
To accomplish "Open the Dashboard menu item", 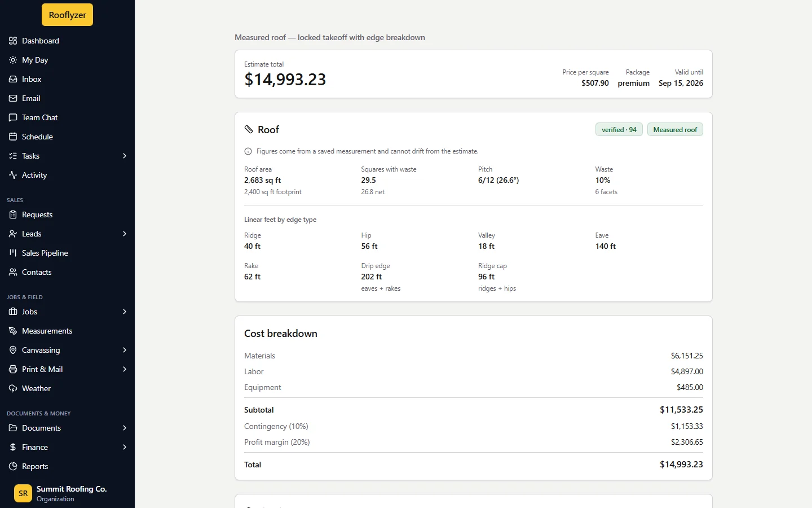I will tap(68, 41).
